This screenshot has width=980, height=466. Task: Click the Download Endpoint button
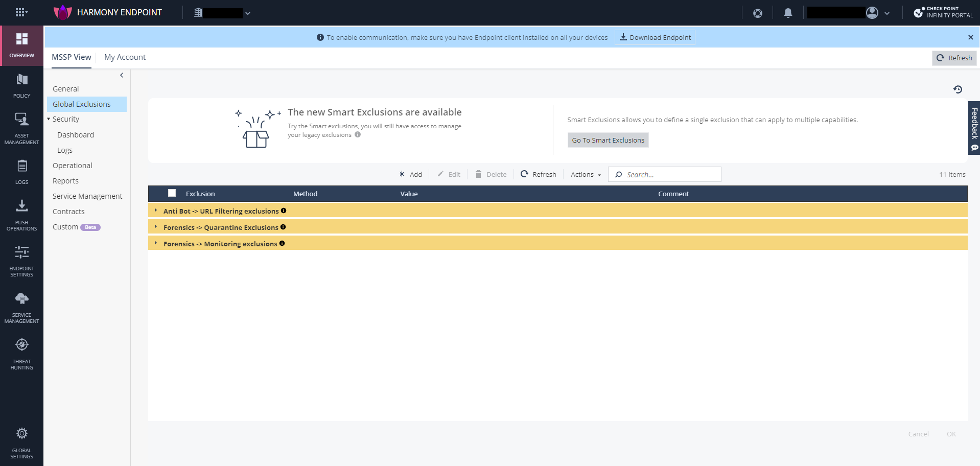(x=655, y=37)
